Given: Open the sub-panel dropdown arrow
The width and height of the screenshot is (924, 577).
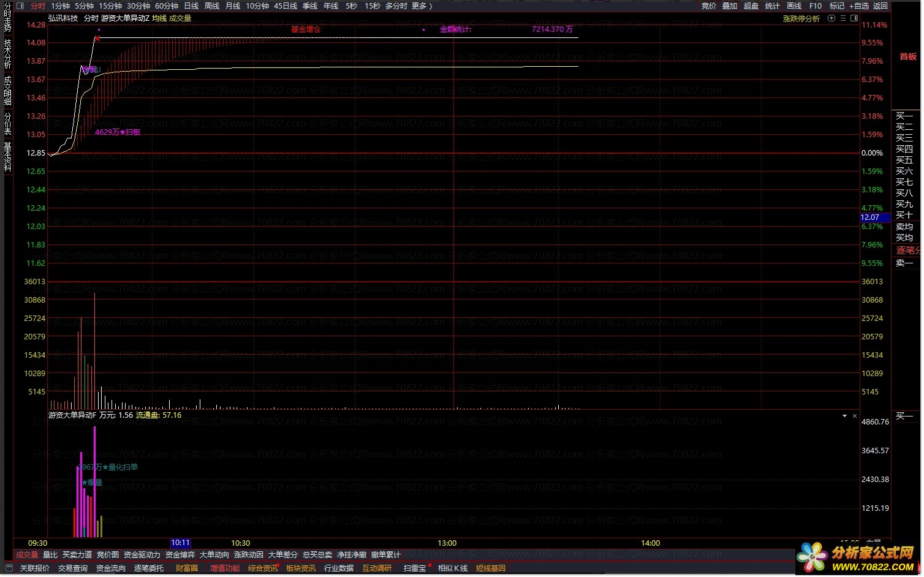Looking at the screenshot, I should coord(844,416).
